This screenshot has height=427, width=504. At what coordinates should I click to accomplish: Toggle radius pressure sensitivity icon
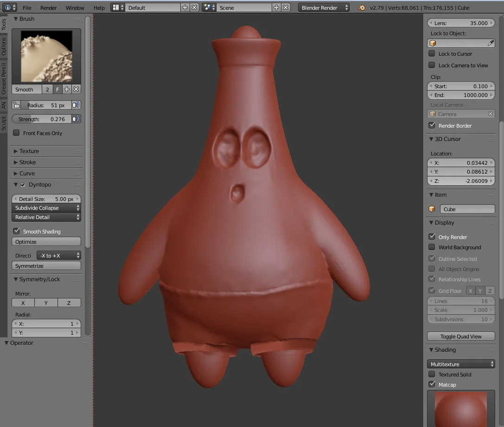click(76, 105)
